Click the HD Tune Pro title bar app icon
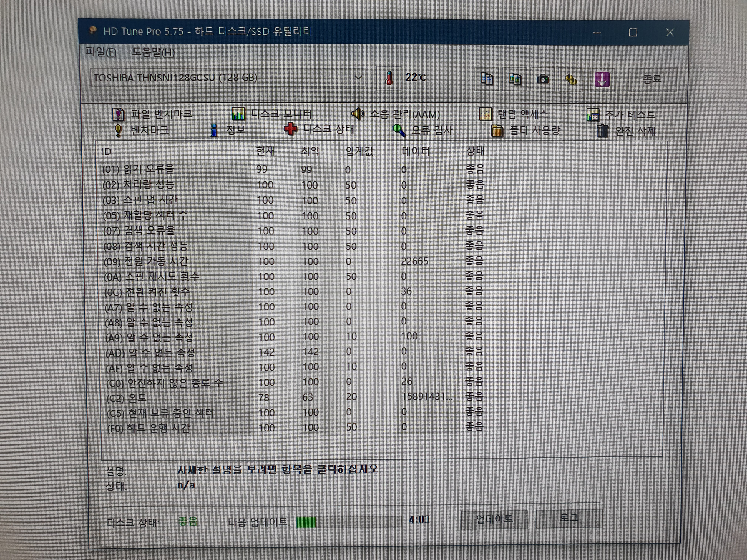The height and width of the screenshot is (560, 747). pos(92,31)
